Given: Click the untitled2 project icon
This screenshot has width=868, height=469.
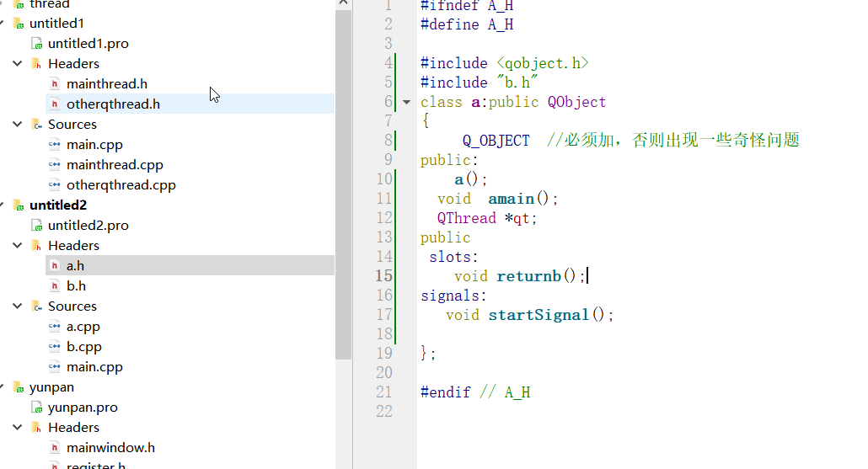Looking at the screenshot, I should click(x=19, y=205).
